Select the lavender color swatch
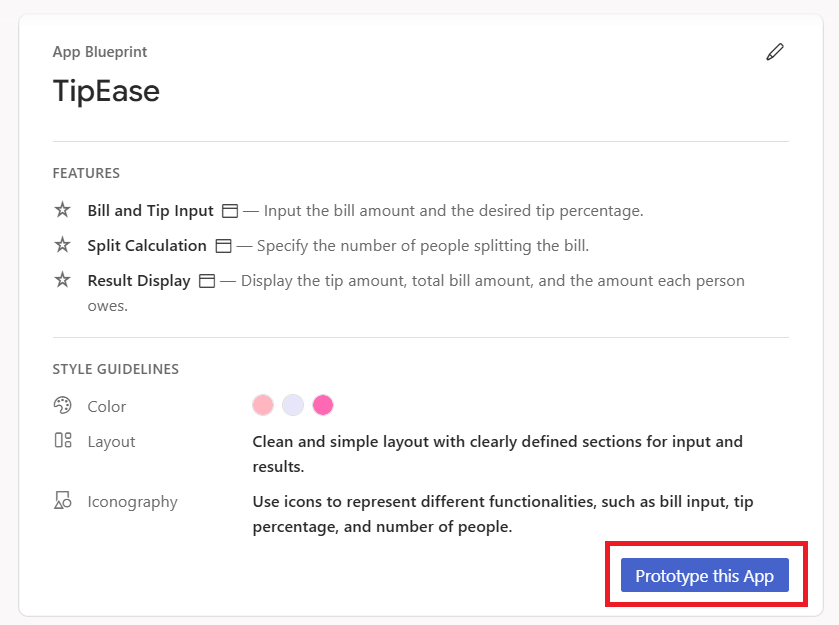Screen dimensions: 839x625 (293, 405)
